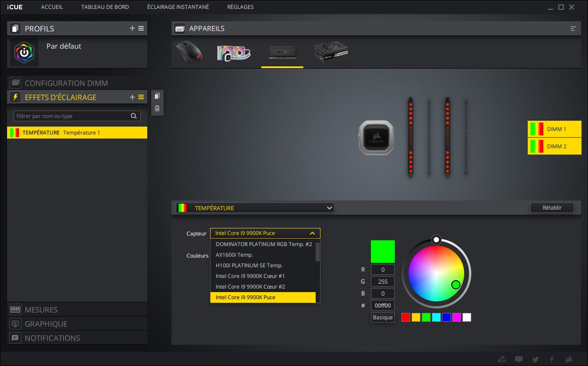Open Éclairage instantané menu
The image size is (588, 366).
(178, 7)
